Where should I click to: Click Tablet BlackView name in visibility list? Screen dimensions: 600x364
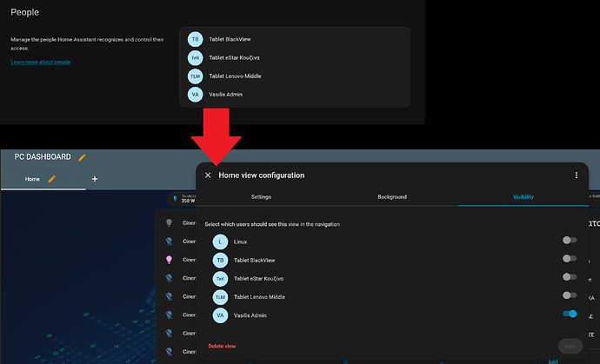[255, 261]
